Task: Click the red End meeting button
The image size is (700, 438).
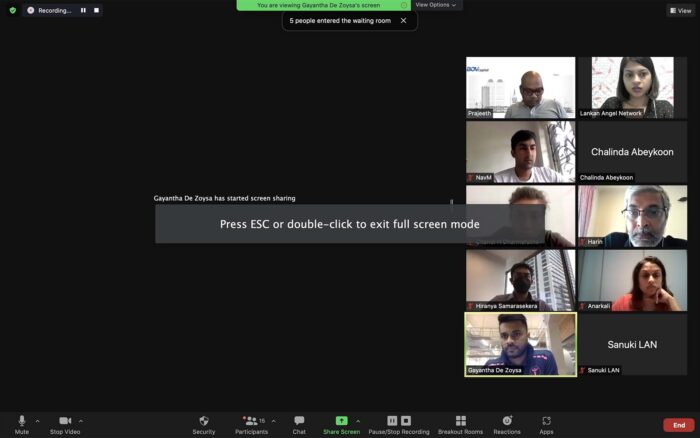Action: [679, 425]
